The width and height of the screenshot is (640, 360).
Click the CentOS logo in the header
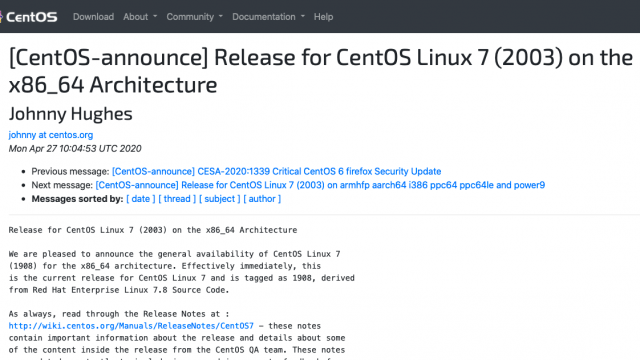[29, 17]
